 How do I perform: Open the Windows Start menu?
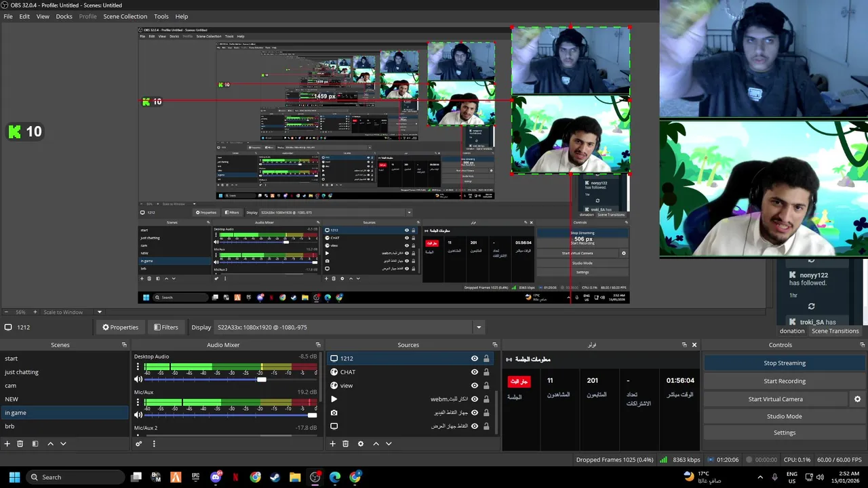point(14,477)
